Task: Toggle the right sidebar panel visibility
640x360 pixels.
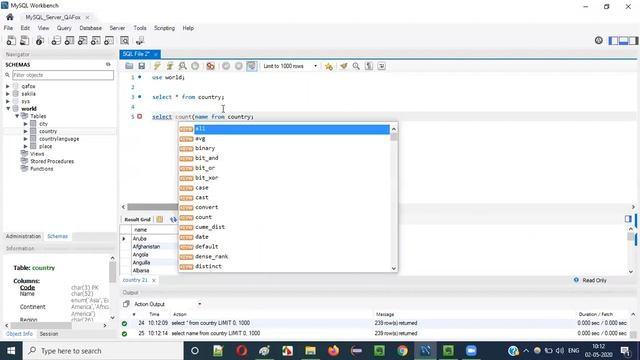Action: point(633,40)
